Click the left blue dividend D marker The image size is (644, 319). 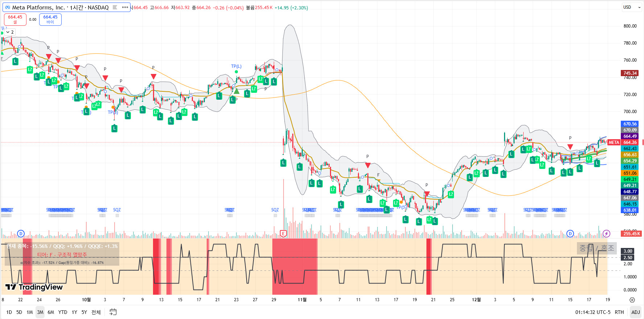click(x=21, y=234)
